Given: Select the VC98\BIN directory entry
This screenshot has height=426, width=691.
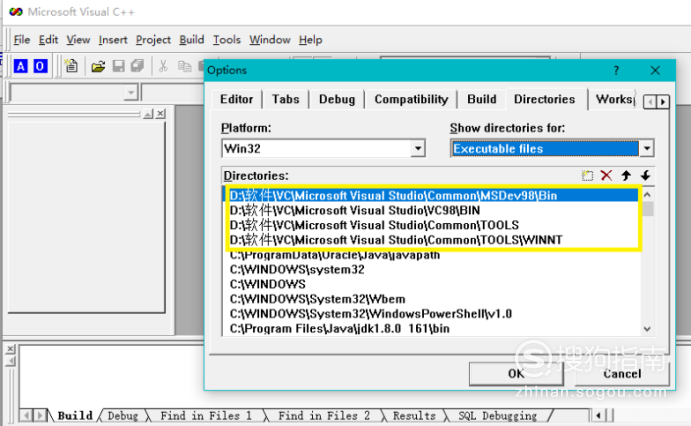Looking at the screenshot, I should pos(355,210).
